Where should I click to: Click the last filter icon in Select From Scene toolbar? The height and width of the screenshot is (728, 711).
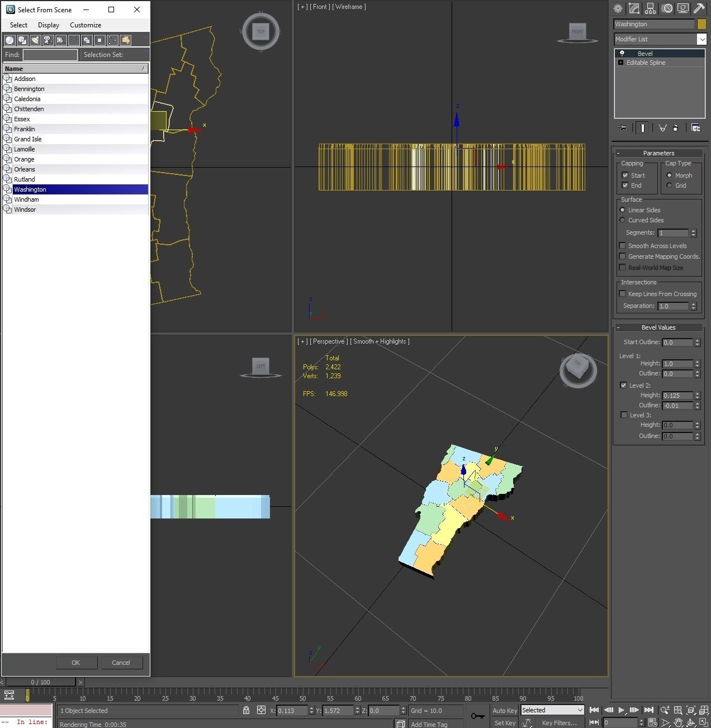pyautogui.click(x=125, y=40)
